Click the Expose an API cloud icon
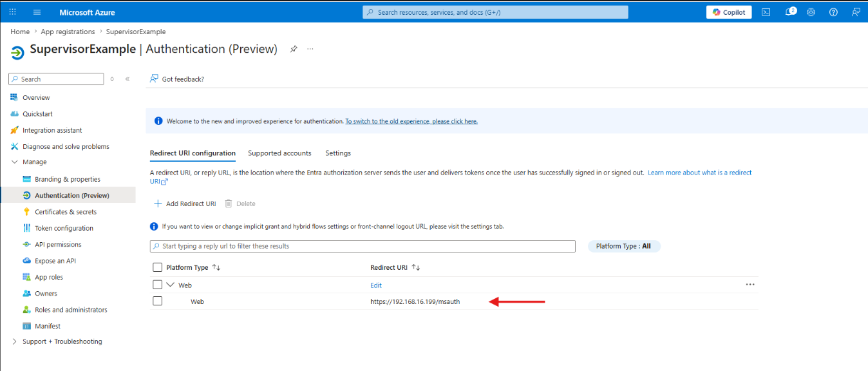Screen dimensions: 868x371 (x=26, y=261)
